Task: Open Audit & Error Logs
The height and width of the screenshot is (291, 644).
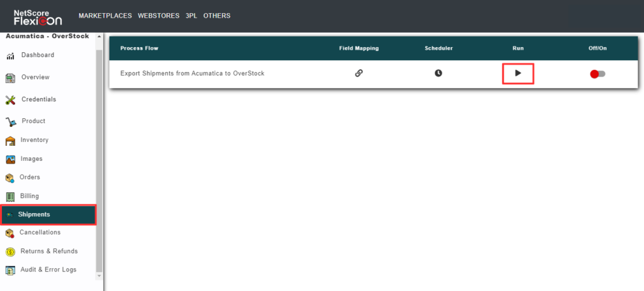Action: pos(48,270)
